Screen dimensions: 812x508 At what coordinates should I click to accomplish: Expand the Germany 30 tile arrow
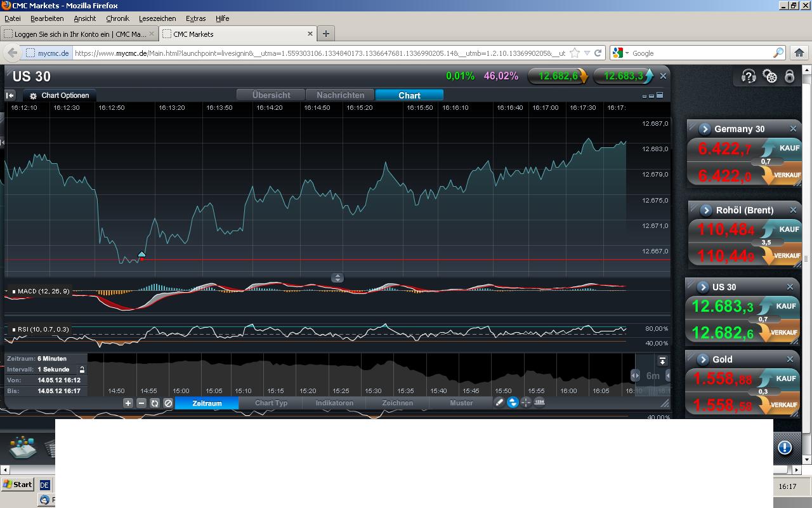click(704, 129)
